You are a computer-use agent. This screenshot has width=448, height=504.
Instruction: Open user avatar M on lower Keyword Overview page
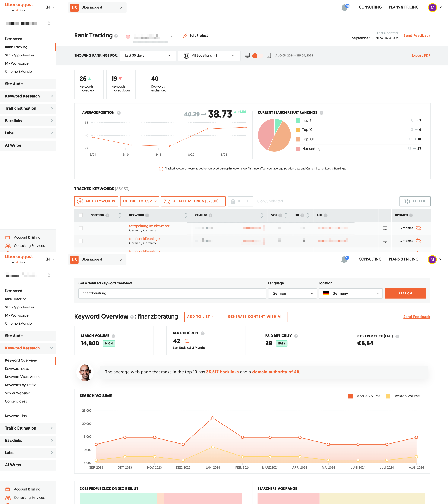point(432,259)
